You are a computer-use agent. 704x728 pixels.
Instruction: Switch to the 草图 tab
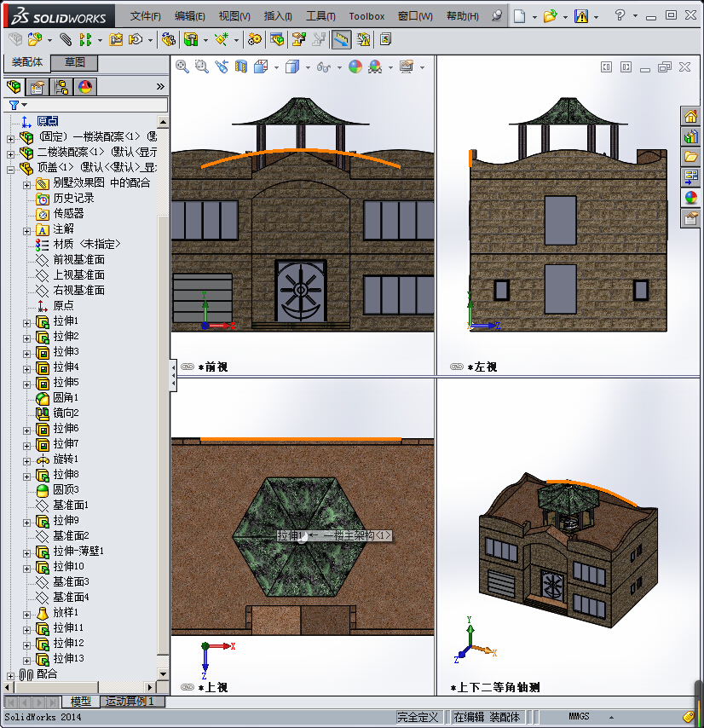(74, 62)
